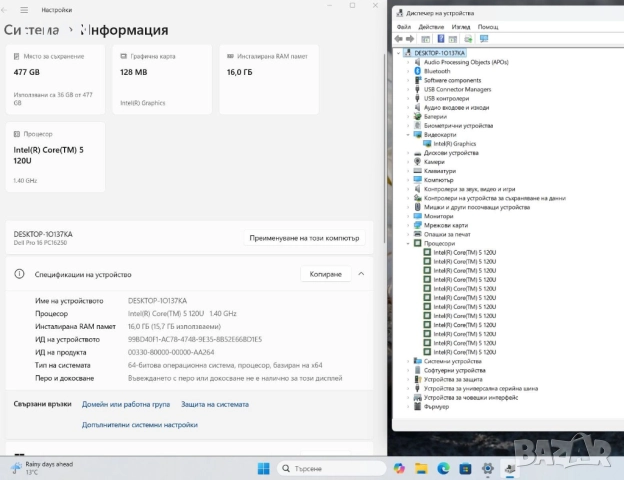Select Компютър tree item
The height and width of the screenshot is (480, 624).
(438, 180)
